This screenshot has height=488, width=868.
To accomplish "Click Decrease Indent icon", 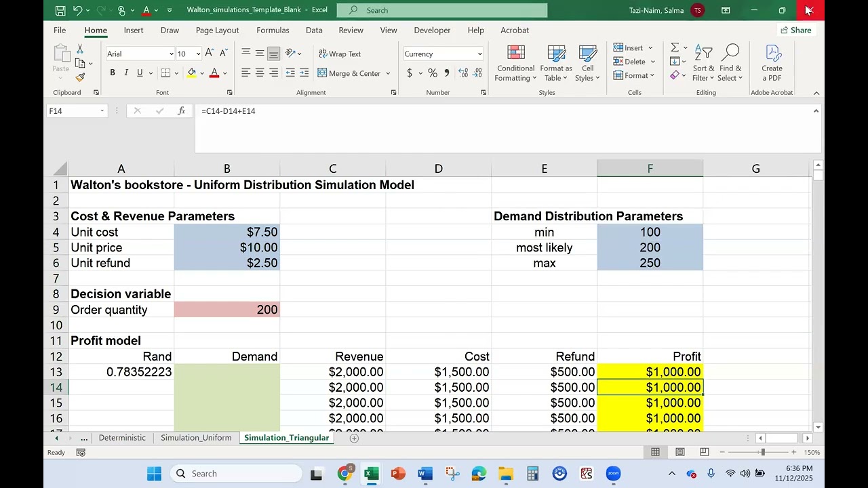I will pos(290,73).
